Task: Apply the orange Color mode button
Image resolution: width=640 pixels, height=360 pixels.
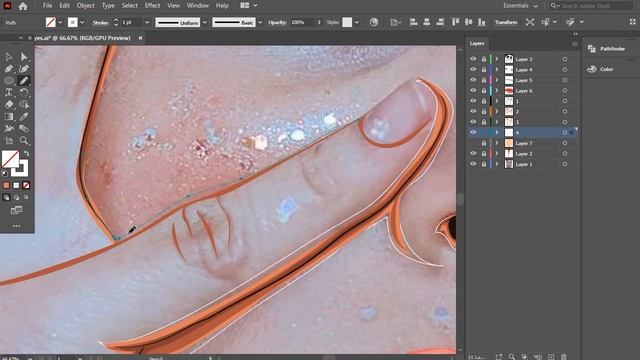Action: click(x=6, y=185)
